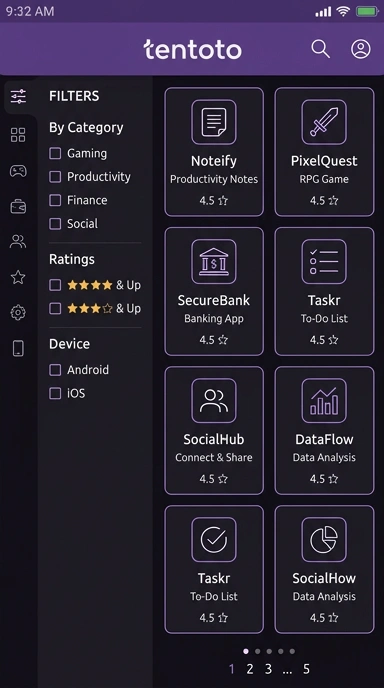384x688 pixels.
Task: Select the first pagination dot
Action: (246, 651)
